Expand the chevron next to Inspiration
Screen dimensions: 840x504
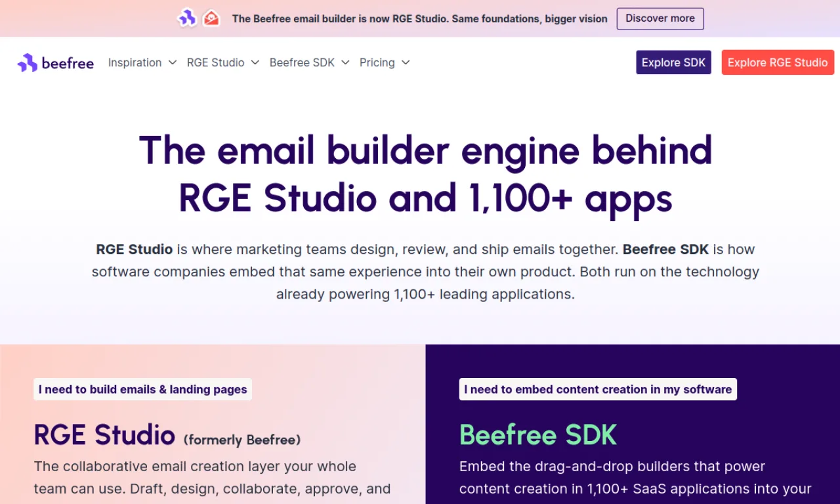click(x=173, y=62)
